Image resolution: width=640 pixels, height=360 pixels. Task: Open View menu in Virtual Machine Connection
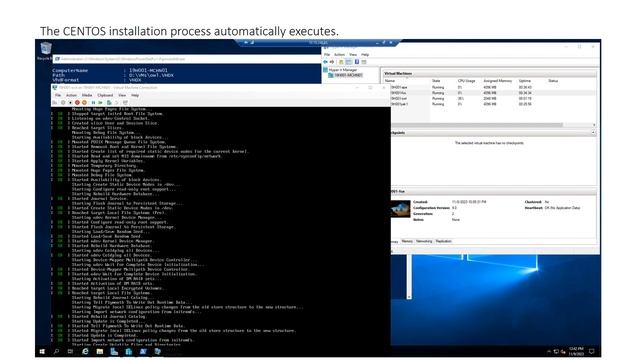click(x=122, y=95)
